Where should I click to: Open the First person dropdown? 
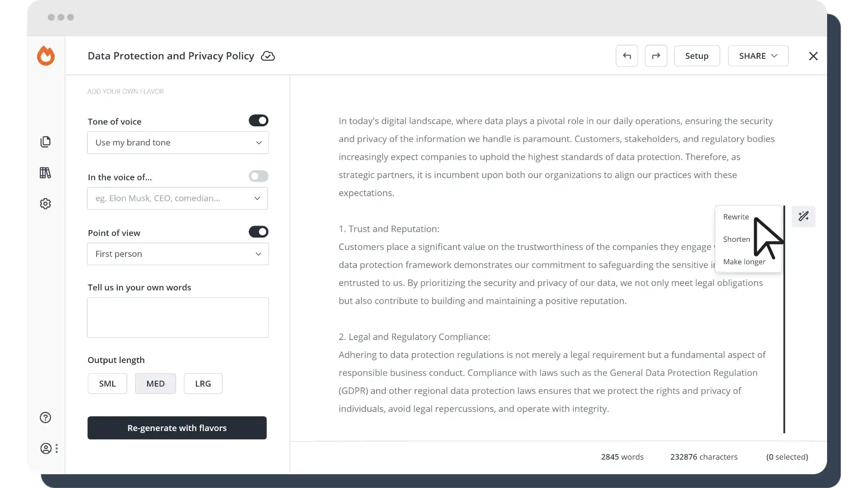(178, 254)
